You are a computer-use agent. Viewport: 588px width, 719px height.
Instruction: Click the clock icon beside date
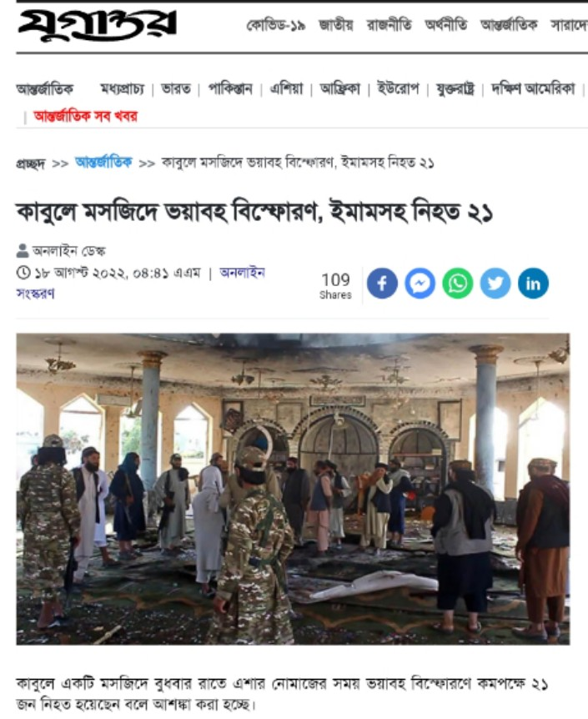[x=23, y=273]
